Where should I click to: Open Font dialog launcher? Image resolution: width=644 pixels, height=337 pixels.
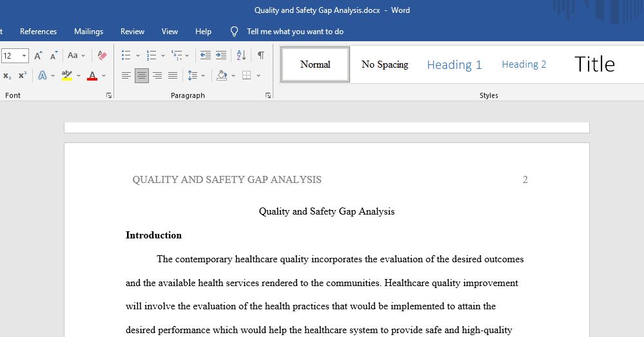tap(109, 95)
